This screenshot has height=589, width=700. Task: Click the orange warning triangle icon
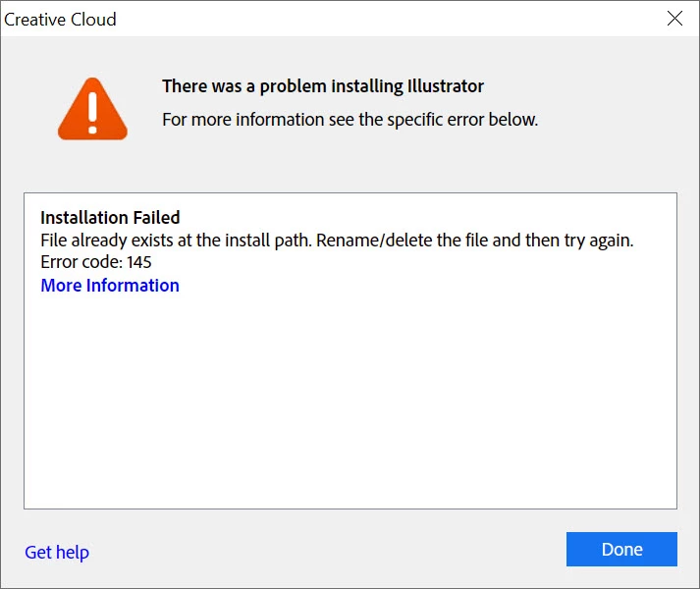(92, 109)
